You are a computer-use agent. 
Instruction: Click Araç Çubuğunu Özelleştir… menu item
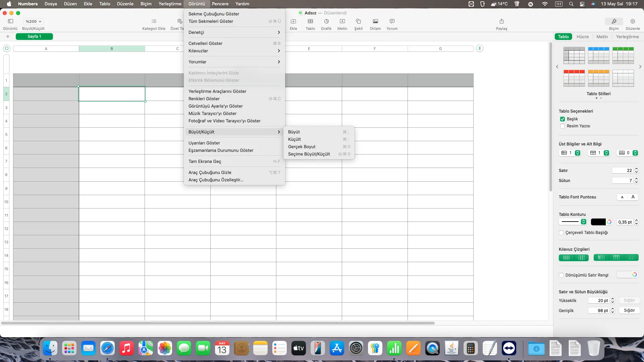[x=234, y=180]
